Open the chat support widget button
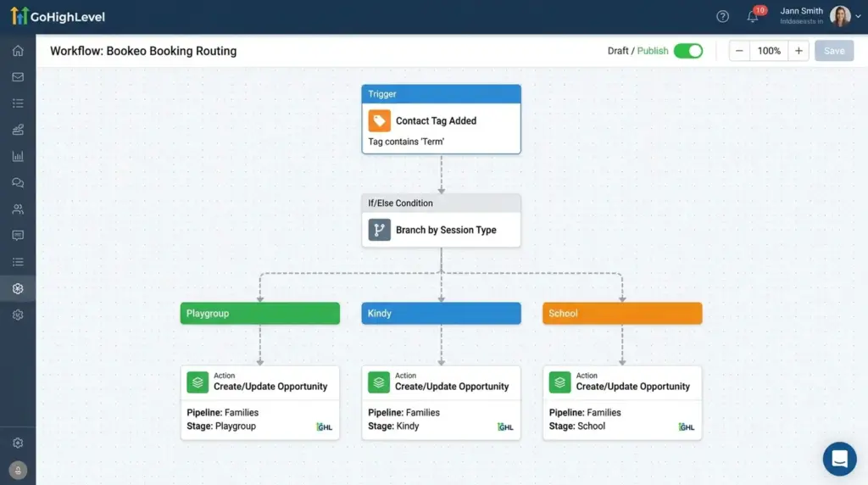 (839, 459)
